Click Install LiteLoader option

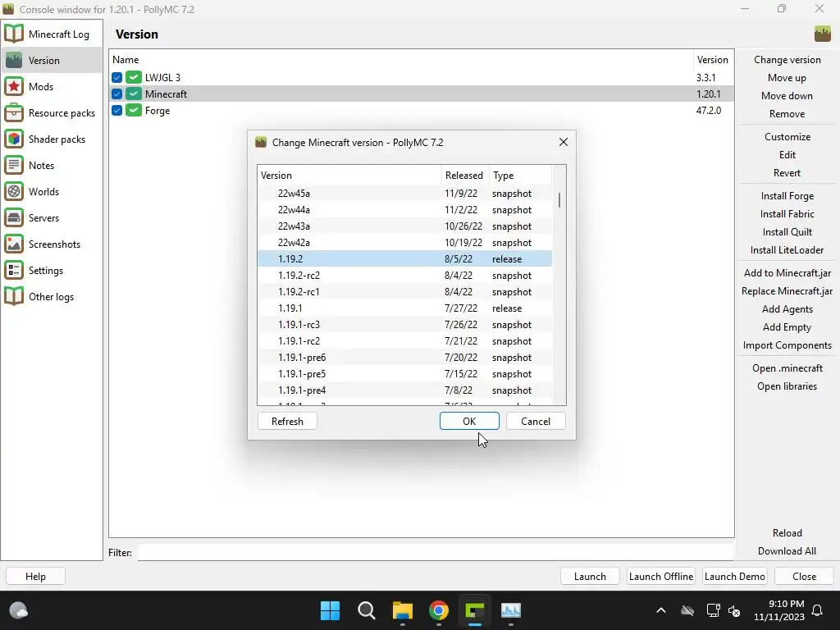[787, 250]
